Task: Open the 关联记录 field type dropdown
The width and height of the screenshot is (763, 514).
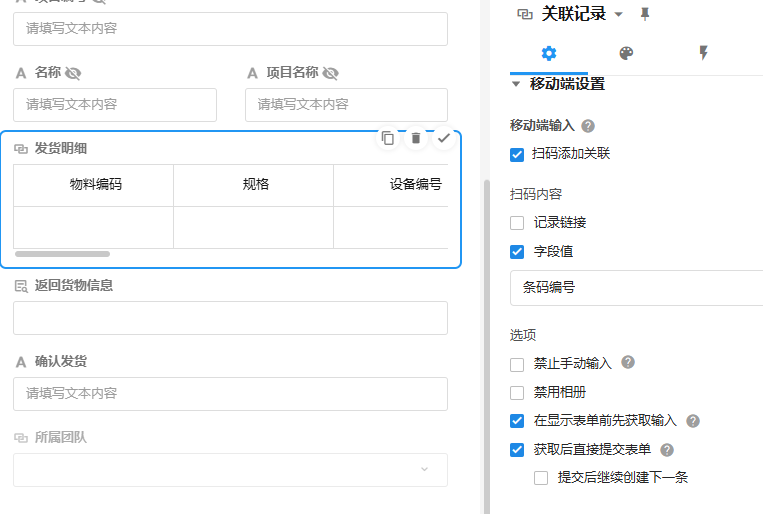Action: tap(618, 14)
